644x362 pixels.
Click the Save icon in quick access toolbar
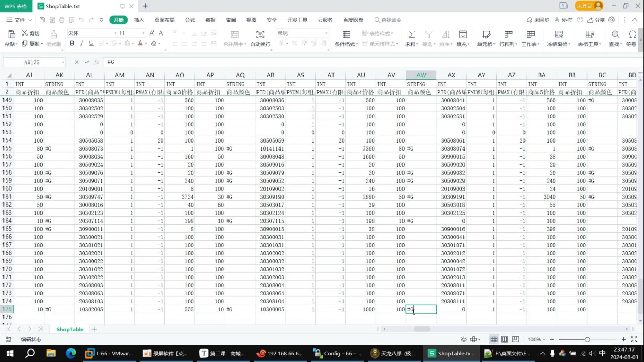point(42,20)
